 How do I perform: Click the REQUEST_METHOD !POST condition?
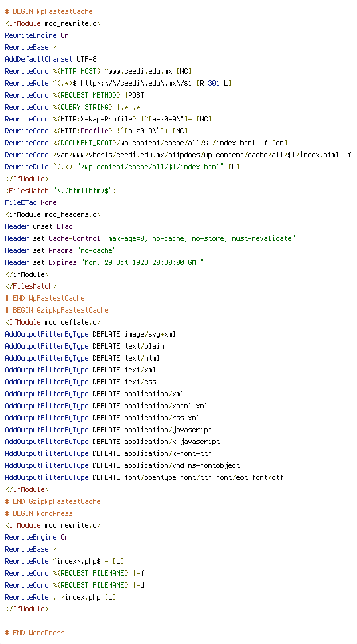click(75, 96)
